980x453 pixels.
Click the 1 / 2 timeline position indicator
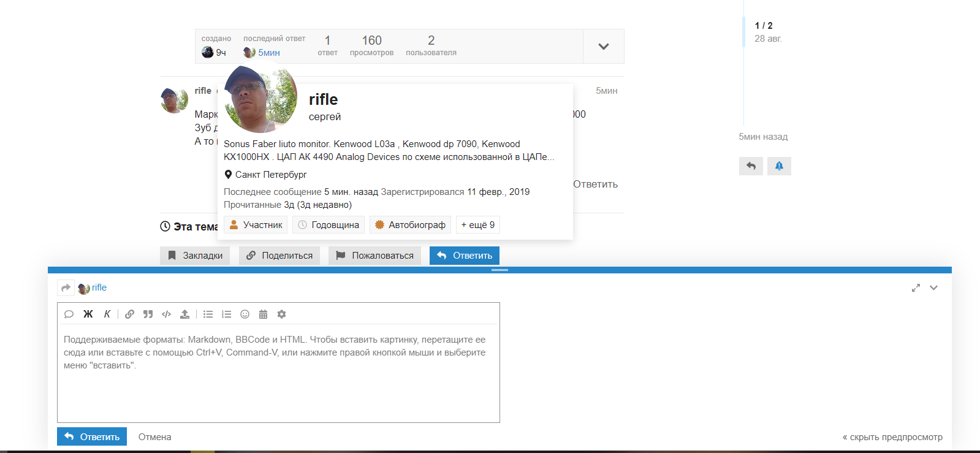[764, 26]
